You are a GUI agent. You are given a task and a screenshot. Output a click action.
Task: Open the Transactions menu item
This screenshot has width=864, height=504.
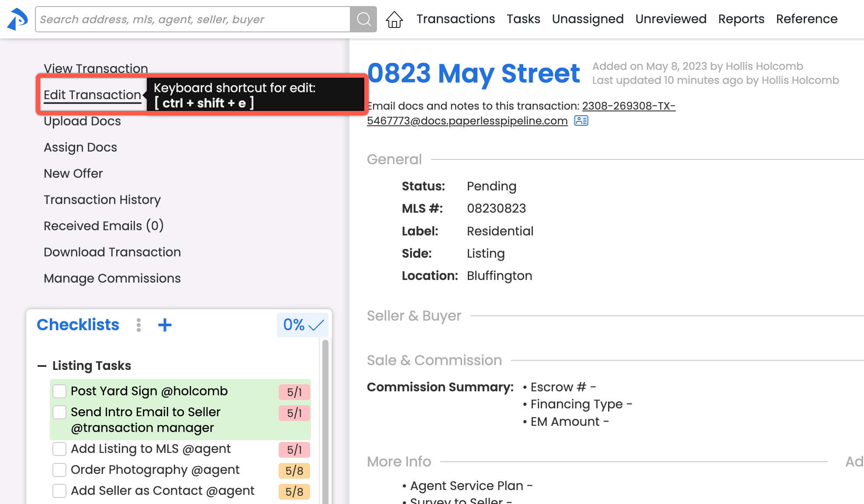pos(455,19)
